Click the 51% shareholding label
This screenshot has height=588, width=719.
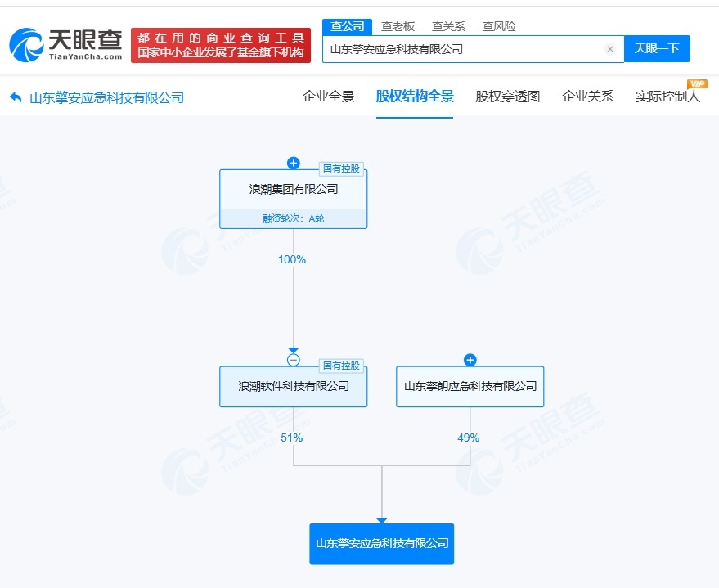[291, 438]
